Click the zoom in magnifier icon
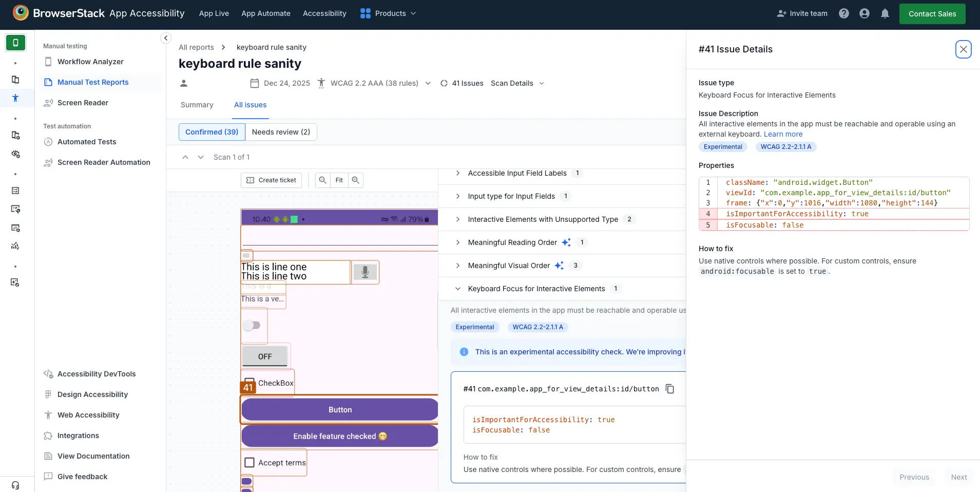This screenshot has height=492, width=980. (355, 180)
